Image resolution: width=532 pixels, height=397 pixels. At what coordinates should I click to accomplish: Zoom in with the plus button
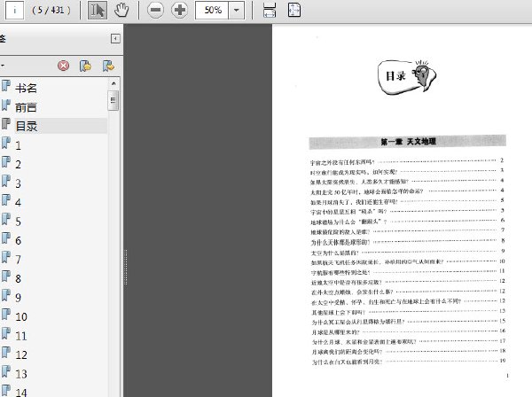click(179, 10)
